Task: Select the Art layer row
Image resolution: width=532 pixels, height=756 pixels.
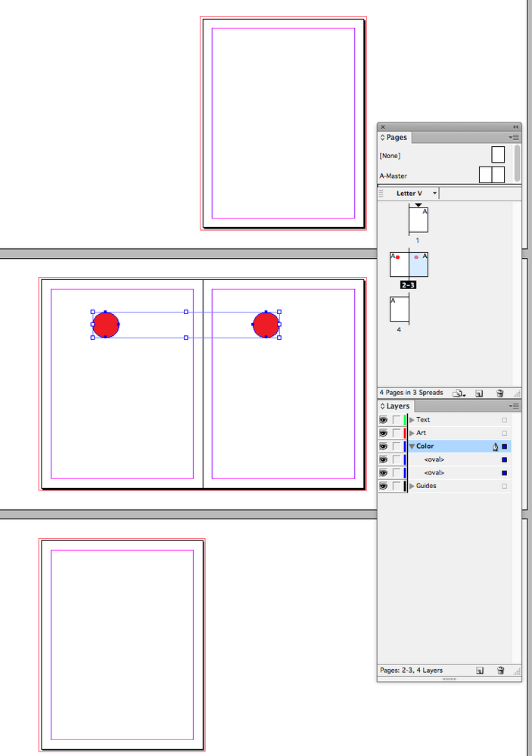Action: click(459, 433)
